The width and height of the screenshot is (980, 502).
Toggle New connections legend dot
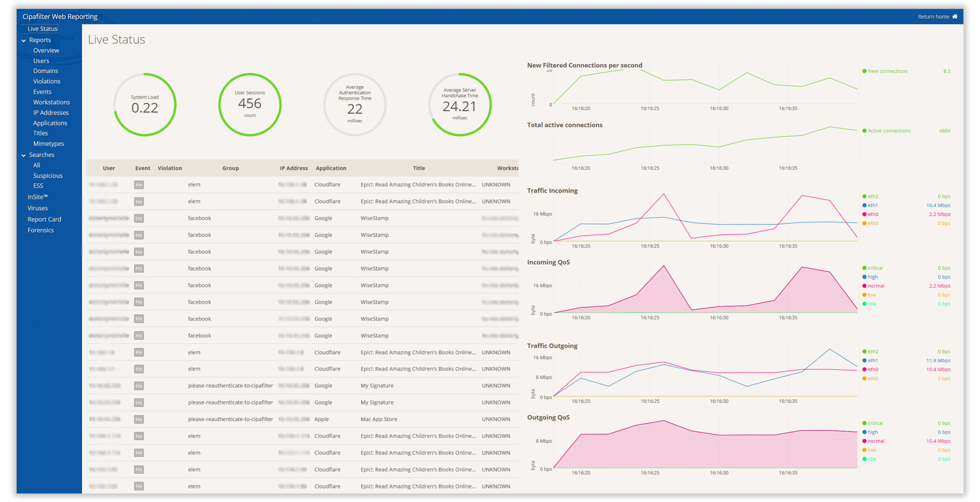[864, 71]
